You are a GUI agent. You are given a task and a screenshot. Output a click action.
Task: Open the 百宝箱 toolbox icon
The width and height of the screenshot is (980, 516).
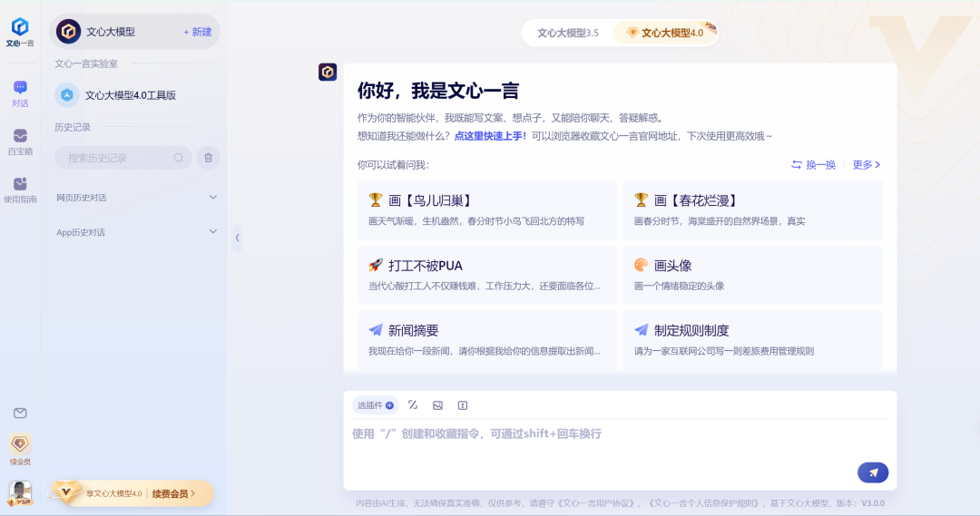click(20, 141)
